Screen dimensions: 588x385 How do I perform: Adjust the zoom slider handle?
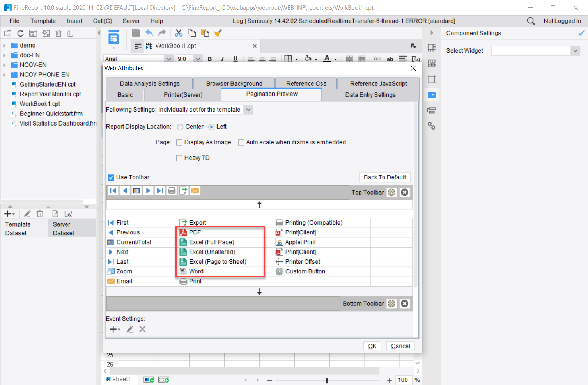(x=327, y=380)
